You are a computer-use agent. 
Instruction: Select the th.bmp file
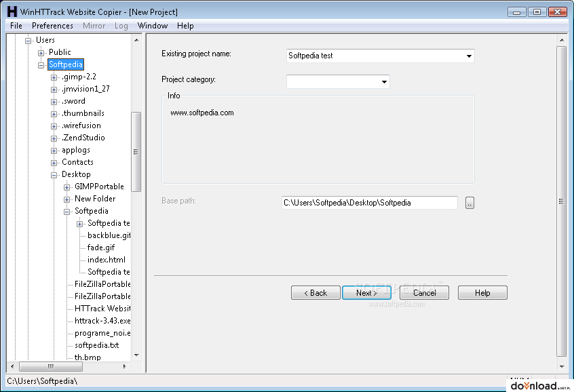88,357
